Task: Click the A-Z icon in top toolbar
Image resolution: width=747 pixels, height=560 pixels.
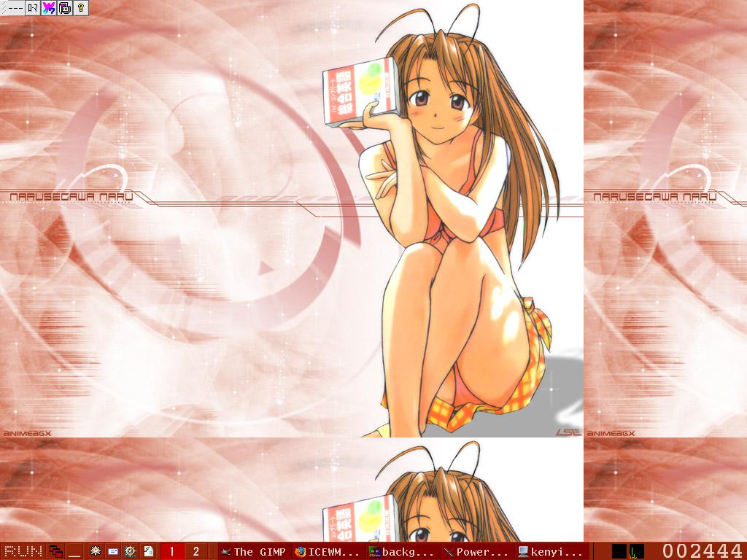Action: click(x=32, y=8)
